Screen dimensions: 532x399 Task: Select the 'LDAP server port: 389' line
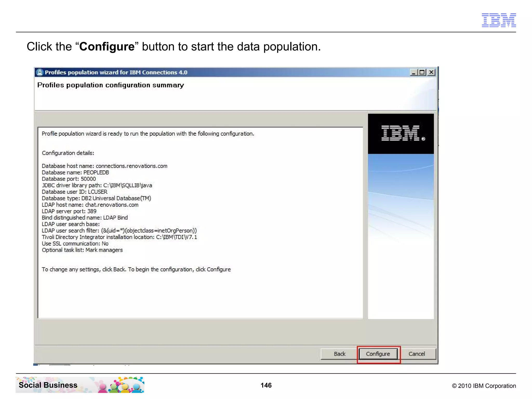(69, 211)
